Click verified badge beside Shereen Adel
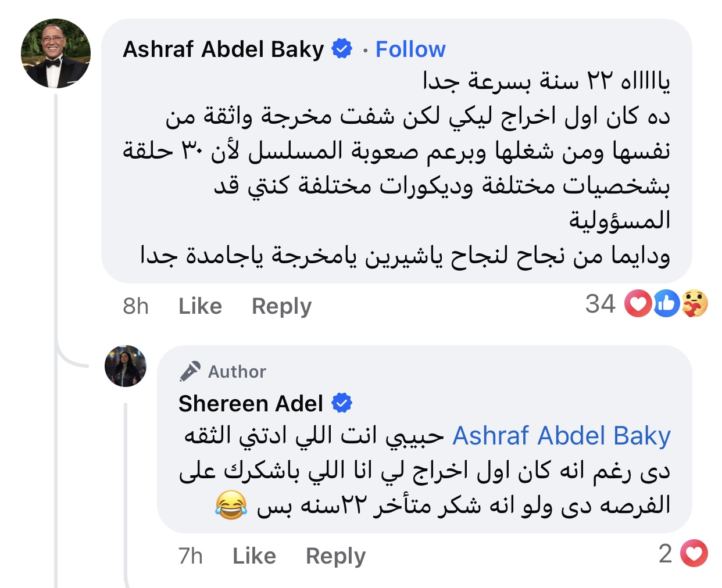The height and width of the screenshot is (588, 722). coord(342,403)
